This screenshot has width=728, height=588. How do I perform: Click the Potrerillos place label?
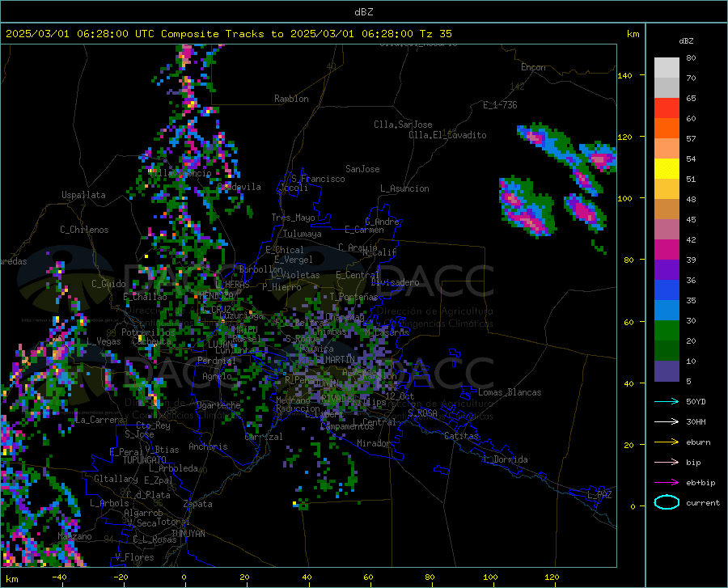(148, 332)
